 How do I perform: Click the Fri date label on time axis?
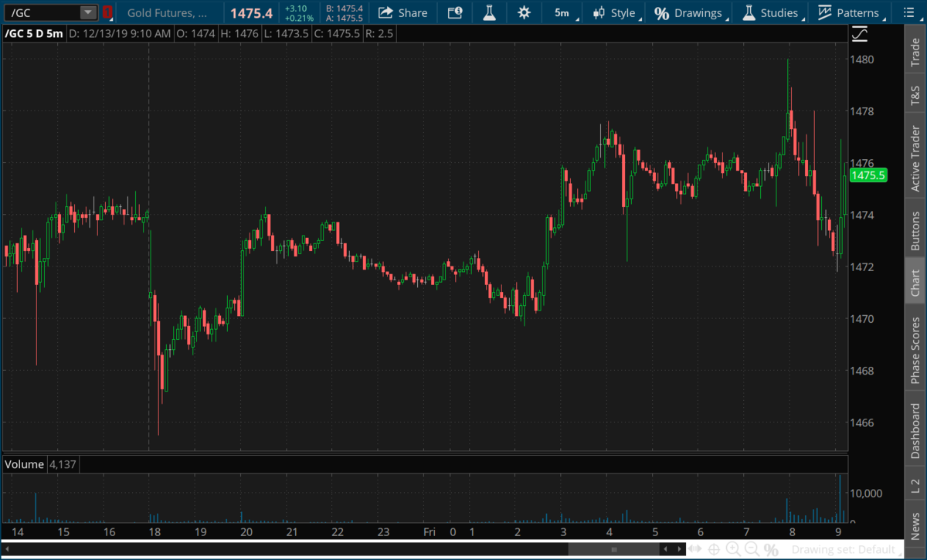click(430, 532)
